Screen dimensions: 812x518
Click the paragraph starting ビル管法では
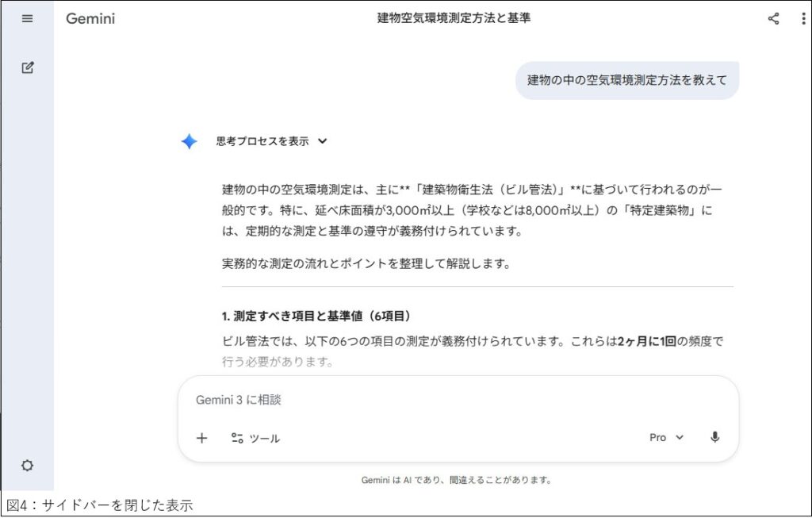tap(472, 342)
